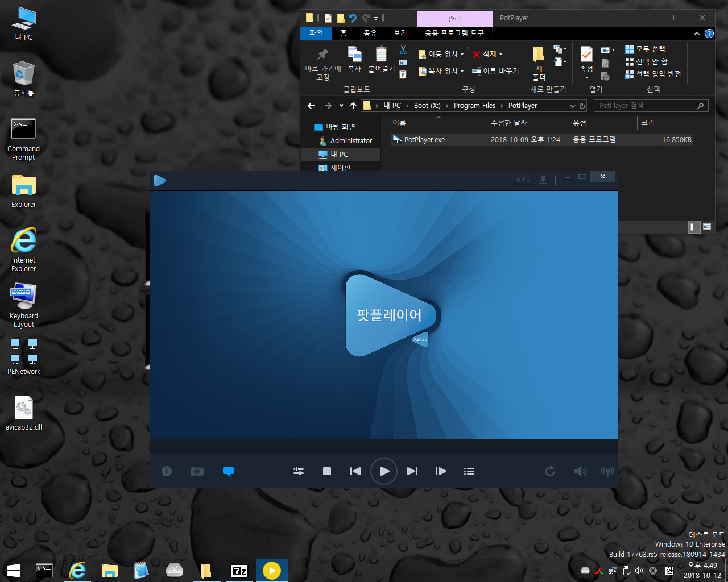Click '모두 선택' select all
Image resolution: width=728 pixels, height=582 pixels.
coord(646,49)
